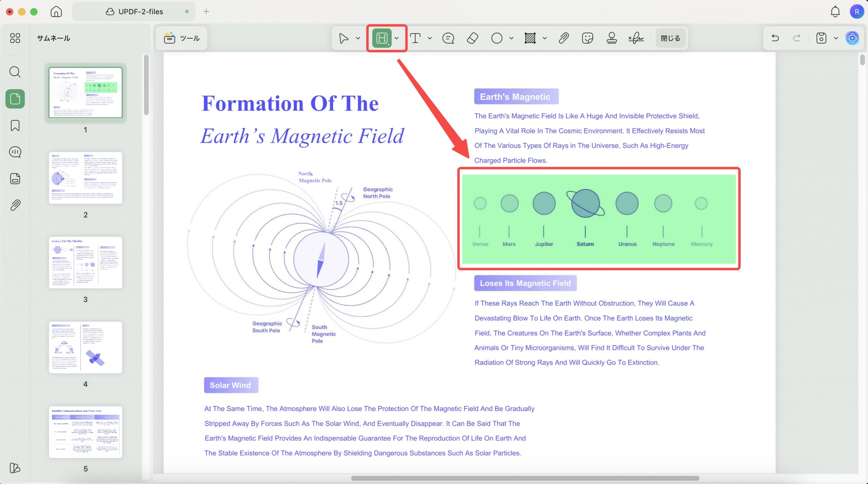Viewport: 868px width, 484px height.
Task: Click the "Solar Wind" heading
Action: [x=231, y=385]
